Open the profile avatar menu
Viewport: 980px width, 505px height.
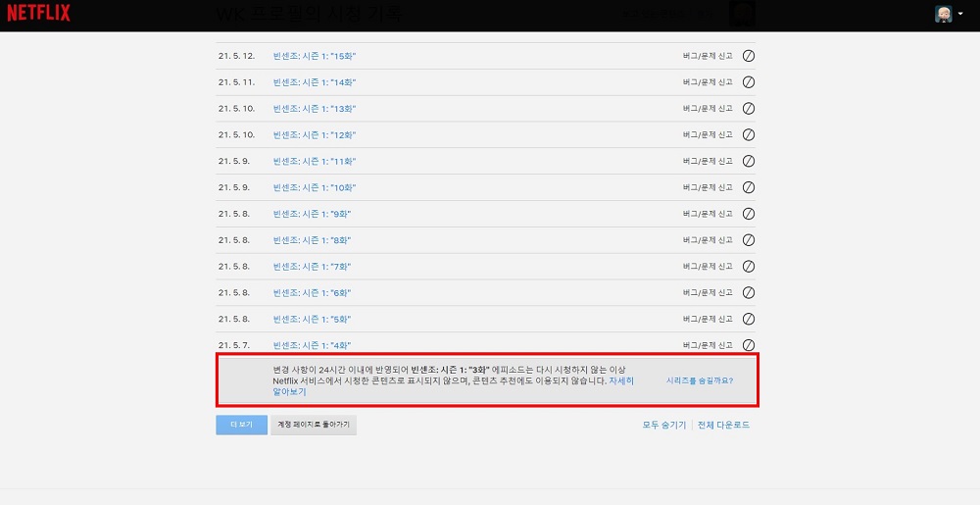(x=943, y=14)
